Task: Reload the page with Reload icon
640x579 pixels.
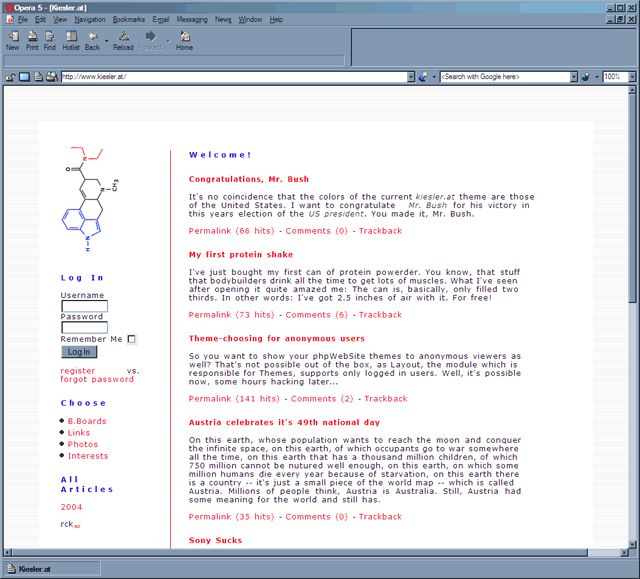Action: (x=123, y=37)
